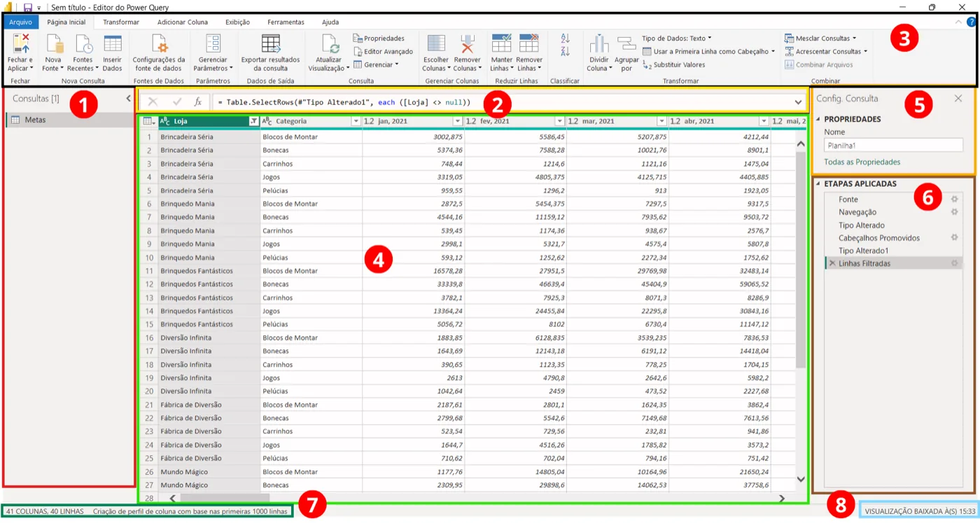This screenshot has width=980, height=523.
Task: Collapse the ribbon chevron
Action: [958, 22]
